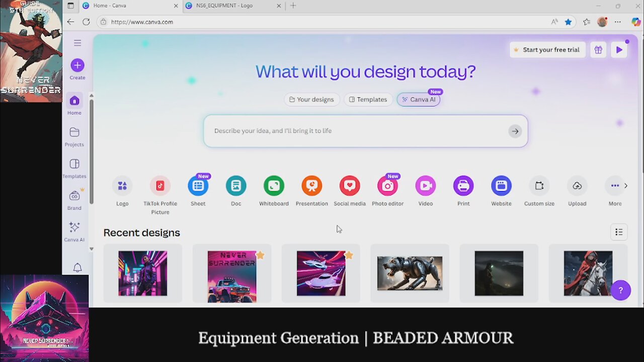
Task: Open the robotic dog design
Action: point(410,274)
